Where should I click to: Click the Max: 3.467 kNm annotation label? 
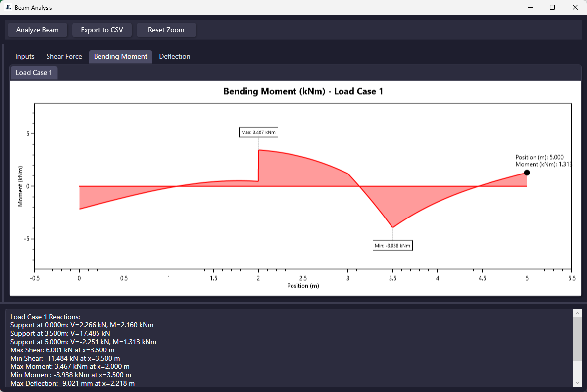click(258, 132)
